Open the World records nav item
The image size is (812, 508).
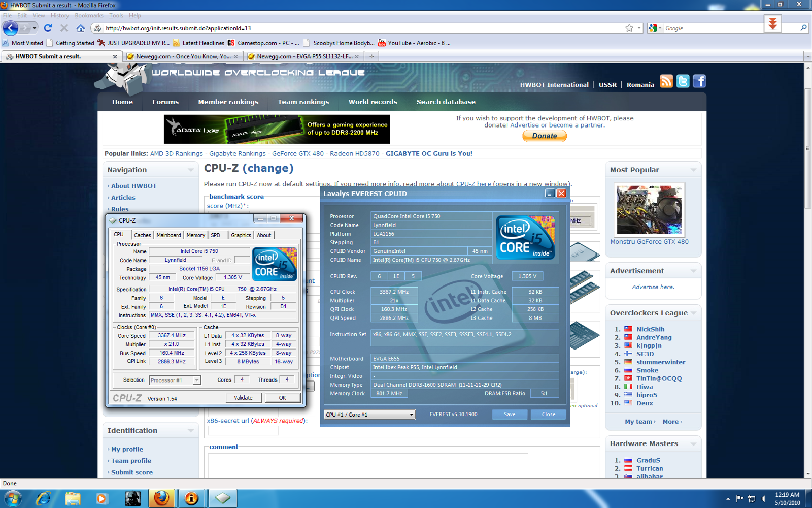(373, 102)
